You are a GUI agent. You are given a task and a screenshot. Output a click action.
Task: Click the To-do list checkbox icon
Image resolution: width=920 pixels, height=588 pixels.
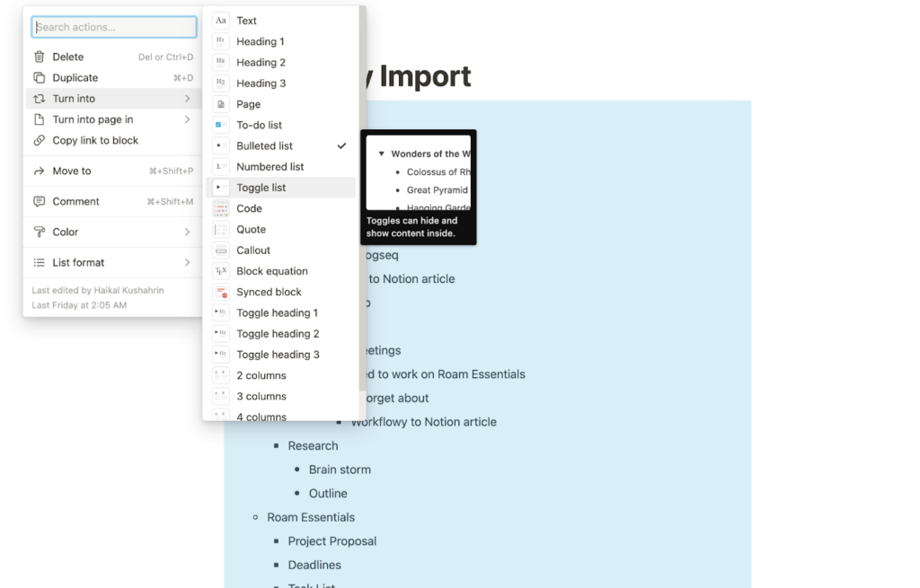(x=221, y=125)
